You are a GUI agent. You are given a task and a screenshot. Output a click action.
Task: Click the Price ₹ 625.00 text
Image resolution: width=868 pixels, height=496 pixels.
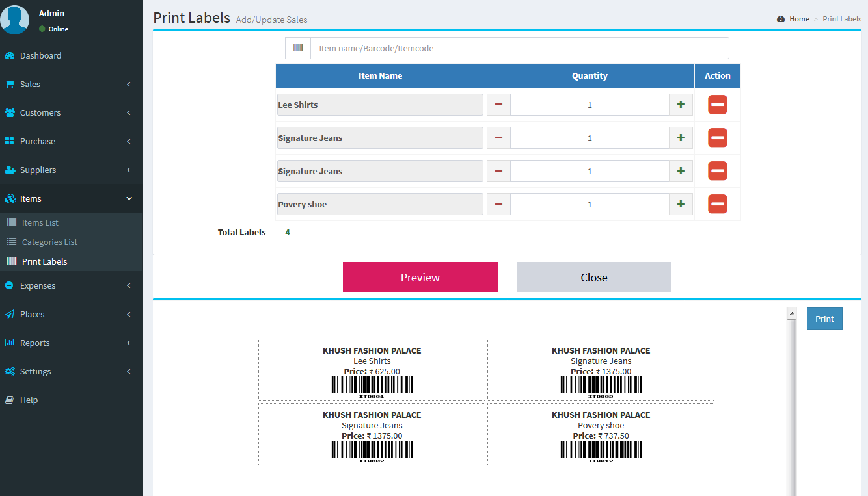point(372,372)
